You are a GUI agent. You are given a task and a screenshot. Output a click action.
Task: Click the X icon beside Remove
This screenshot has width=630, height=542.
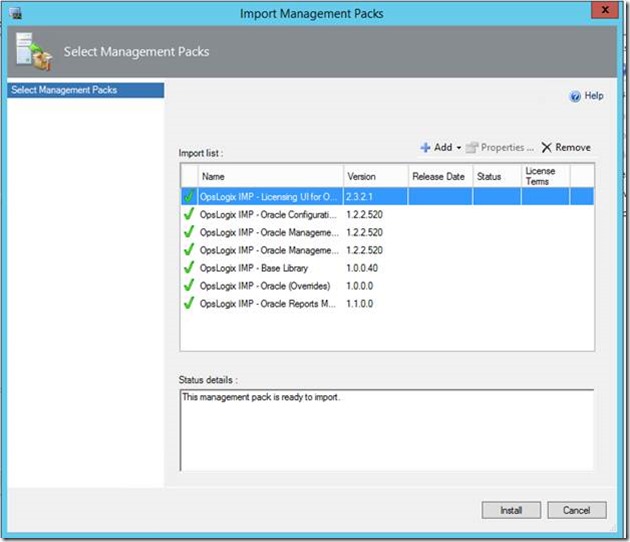[546, 148]
